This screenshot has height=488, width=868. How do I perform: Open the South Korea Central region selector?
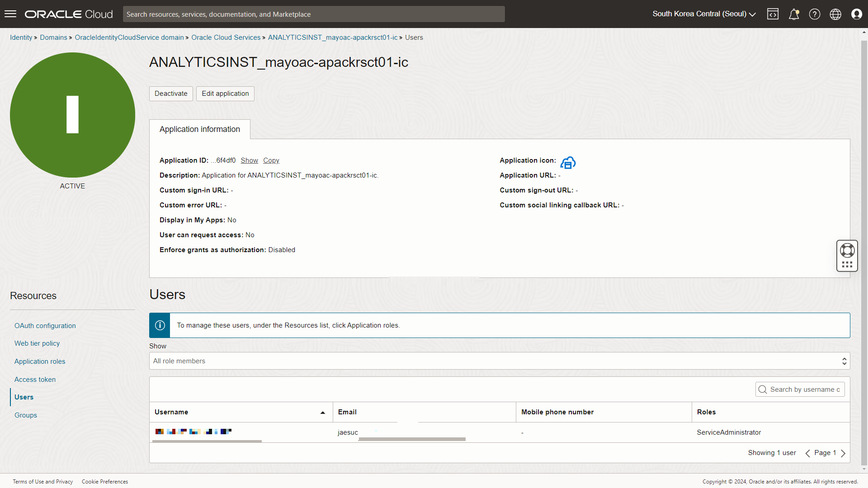703,14
